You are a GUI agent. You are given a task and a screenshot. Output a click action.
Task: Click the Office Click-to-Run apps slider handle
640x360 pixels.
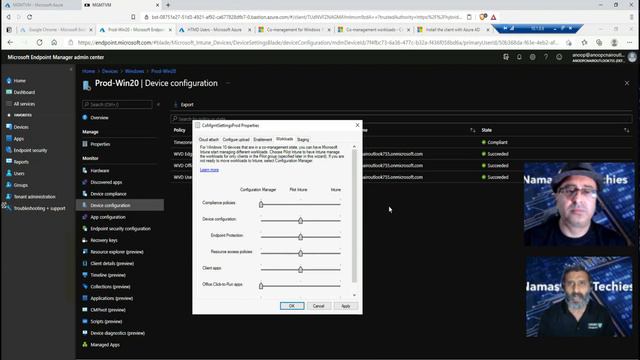coord(261,286)
